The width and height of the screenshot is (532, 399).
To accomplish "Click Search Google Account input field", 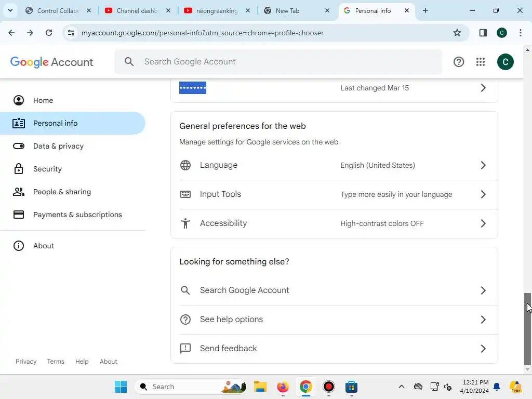I will [x=278, y=61].
